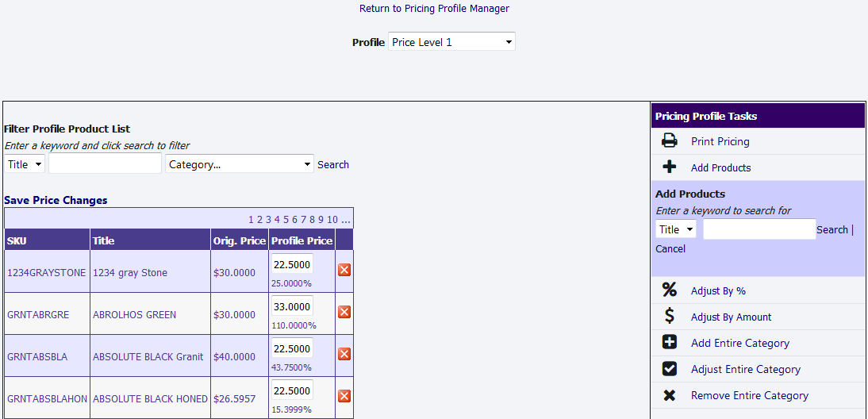Screen dimensions: 868x419
Task: Click the Adjust Entire Category checkmark icon
Action: point(670,369)
